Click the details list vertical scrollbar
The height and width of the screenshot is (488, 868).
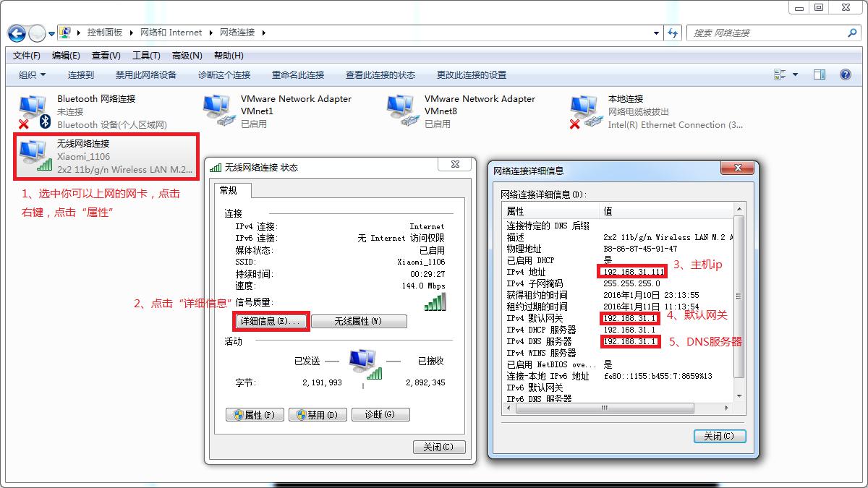tap(739, 296)
